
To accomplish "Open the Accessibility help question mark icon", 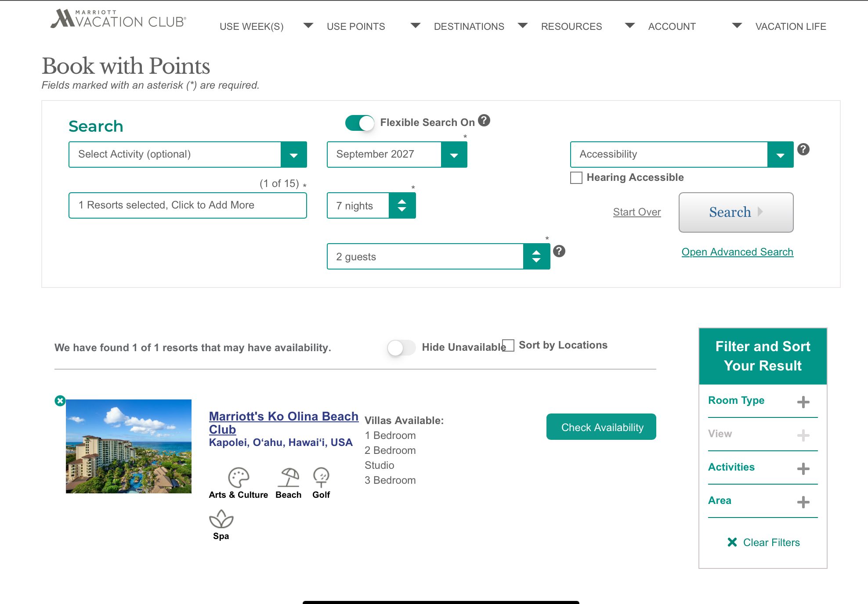I will (803, 149).
